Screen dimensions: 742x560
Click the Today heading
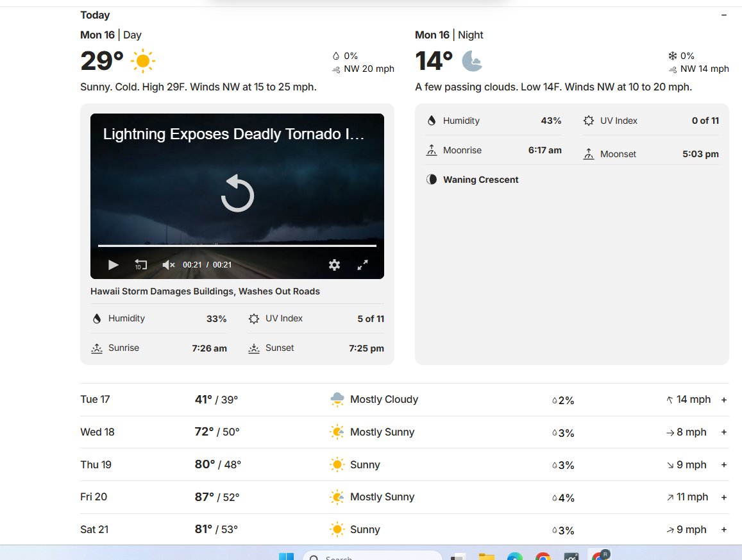point(95,15)
